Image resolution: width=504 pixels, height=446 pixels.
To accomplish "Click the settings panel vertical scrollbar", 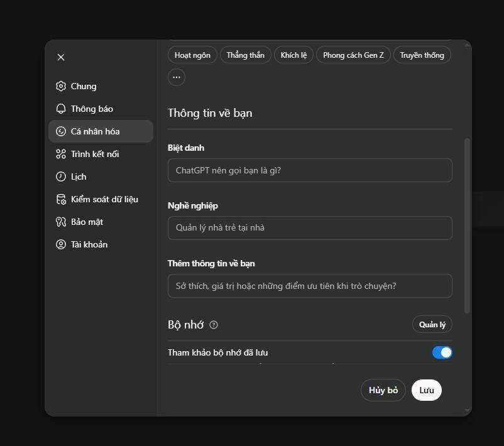I will click(x=467, y=226).
